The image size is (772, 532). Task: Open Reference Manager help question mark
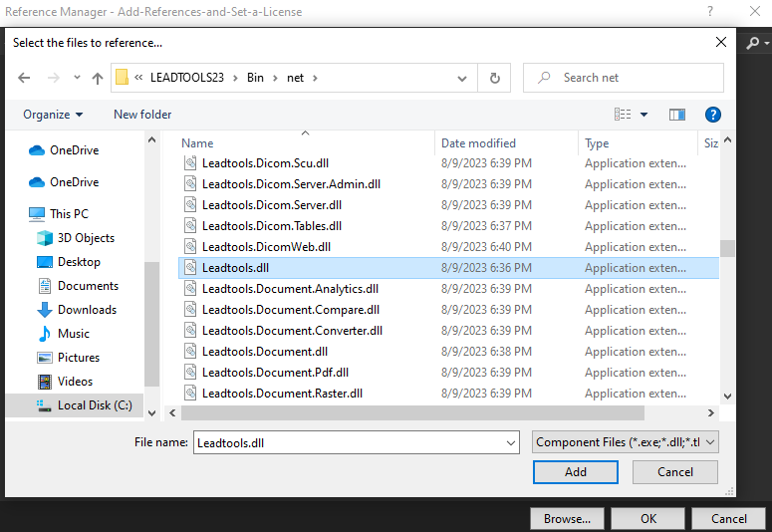[710, 11]
